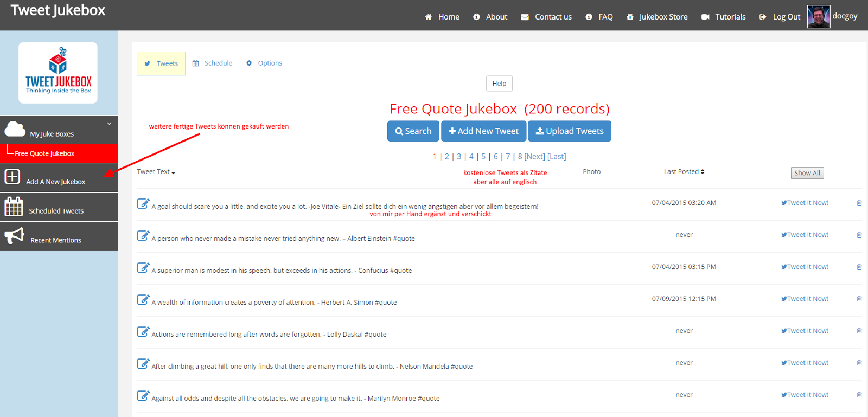
Task: Click the calendar icon for Scheduled Tweets
Action: [14, 207]
